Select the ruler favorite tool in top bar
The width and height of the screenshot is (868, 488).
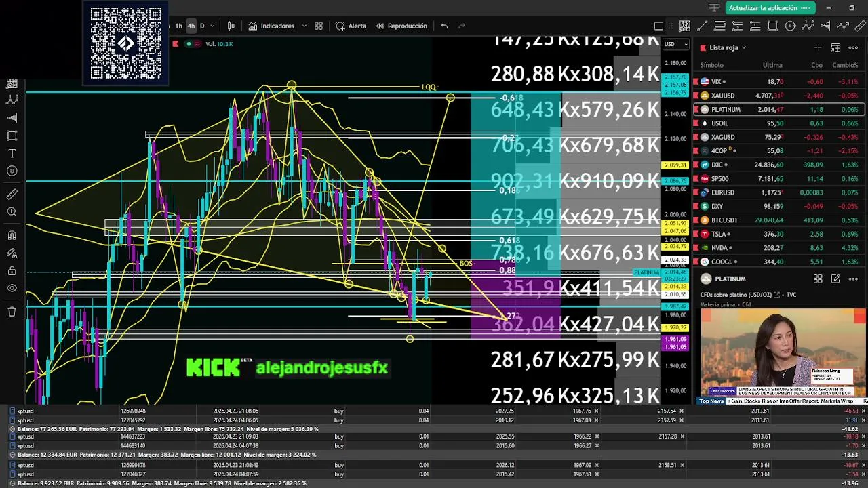(860, 26)
